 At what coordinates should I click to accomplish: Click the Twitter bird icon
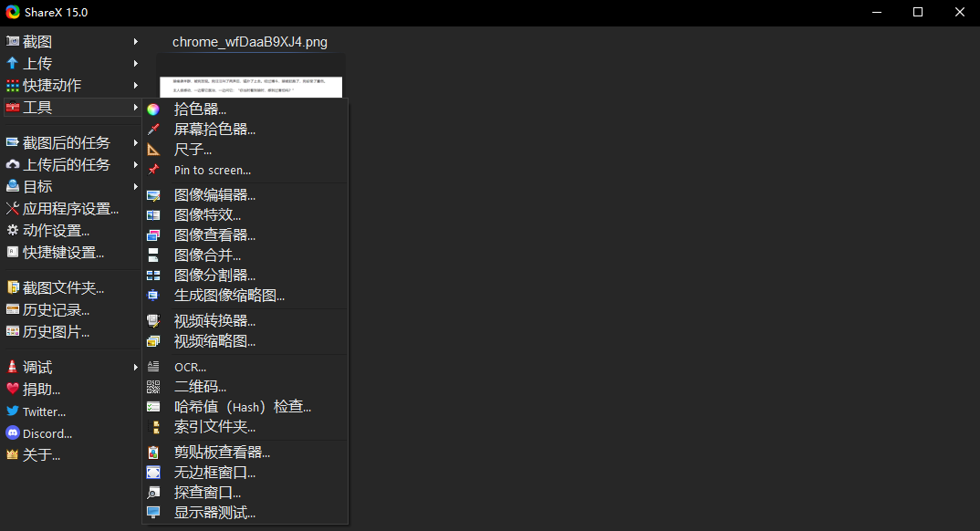[x=13, y=411]
